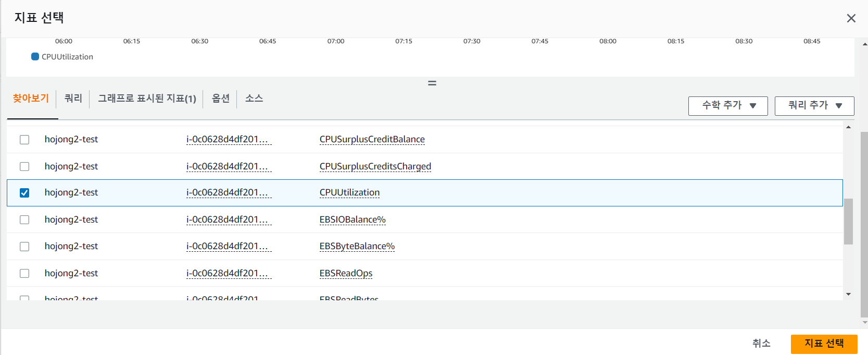868x355 pixels.
Task: Check the EBSReadOps row checkbox
Action: click(x=24, y=273)
